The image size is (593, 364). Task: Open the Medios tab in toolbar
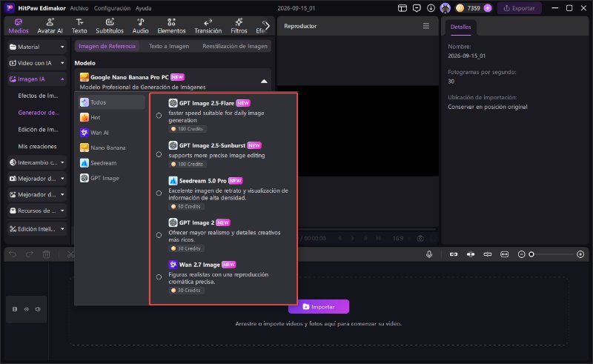(x=18, y=26)
